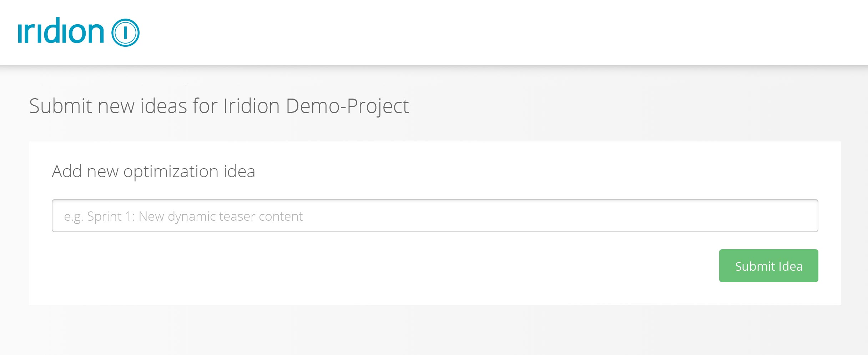Click the green Submit Idea button

tap(768, 266)
